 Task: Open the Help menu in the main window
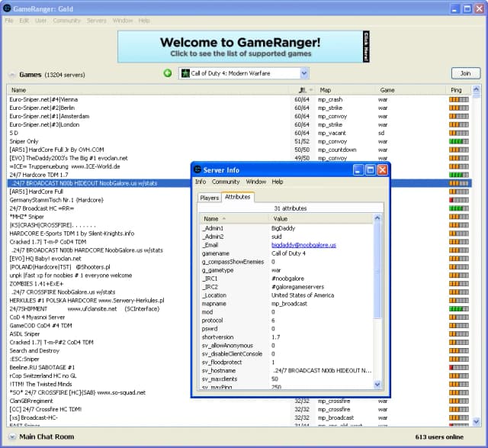144,21
